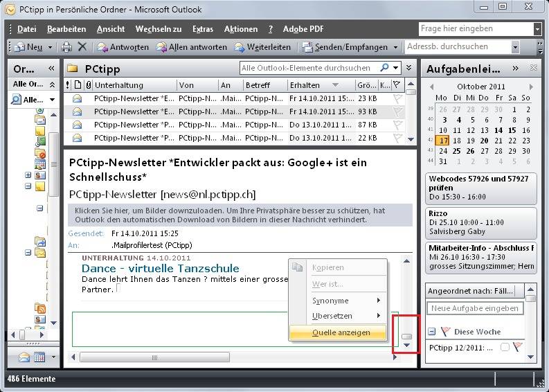The width and height of the screenshot is (549, 392).
Task: Open the Ansicht menu
Action: click(x=111, y=29)
